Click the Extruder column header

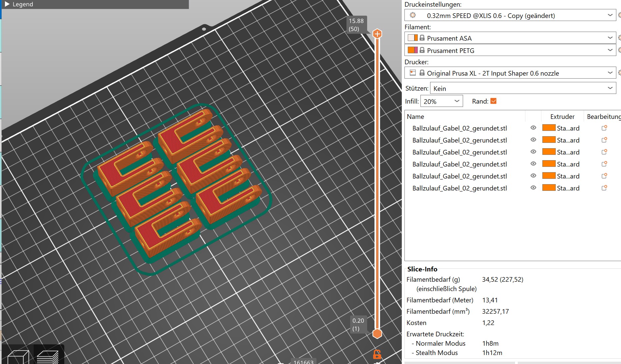click(562, 117)
